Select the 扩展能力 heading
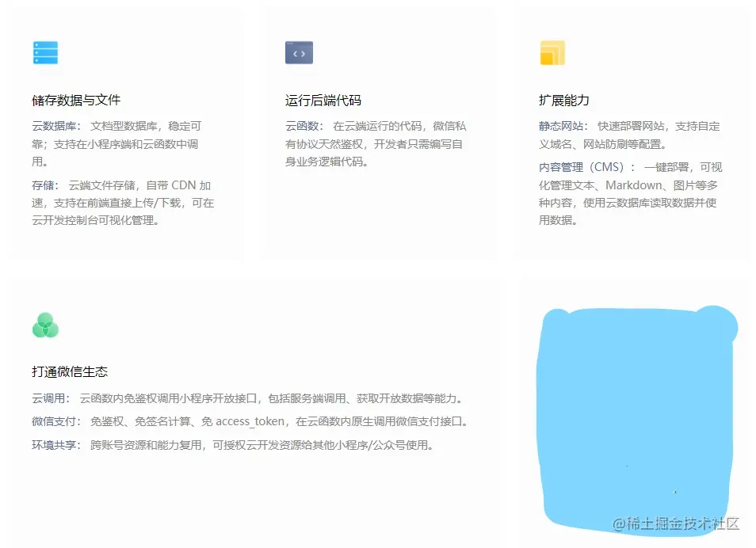756x548 pixels. pyautogui.click(x=565, y=100)
